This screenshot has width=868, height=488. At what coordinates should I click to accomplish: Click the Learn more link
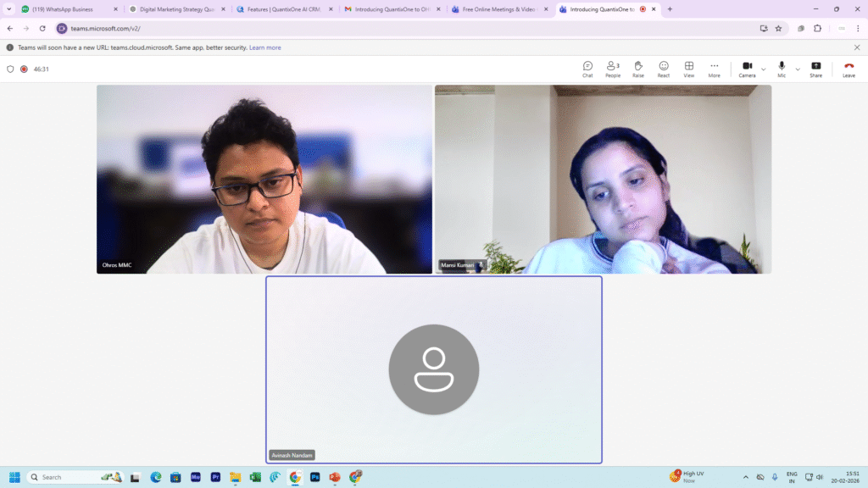point(264,47)
